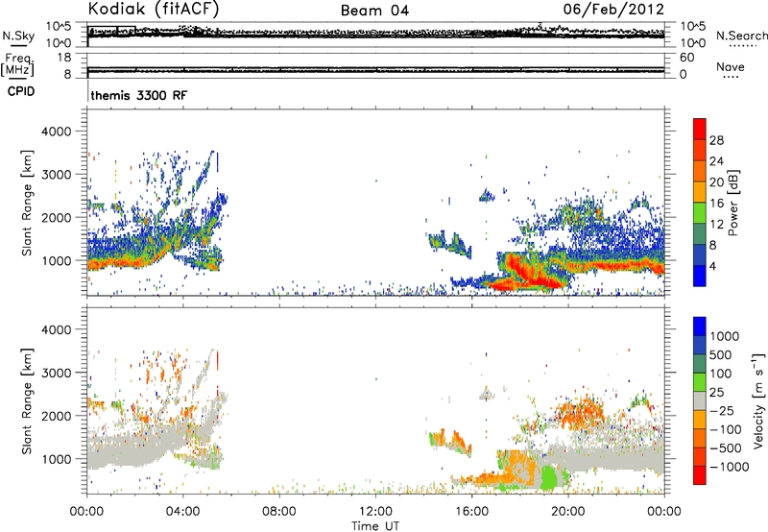Click the 'N.Sky' label
Screen dimensions: 768x532
18,36
